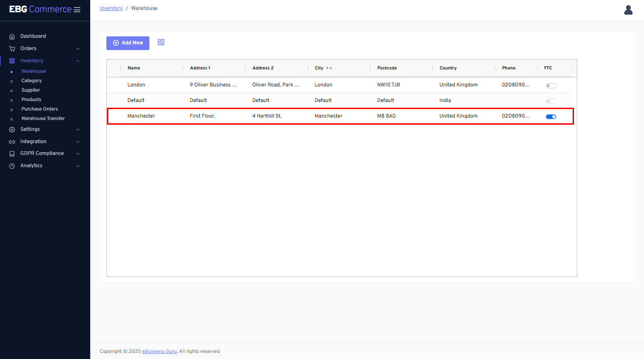The image size is (644, 359).
Task: Open the user profile icon
Action: (628, 10)
